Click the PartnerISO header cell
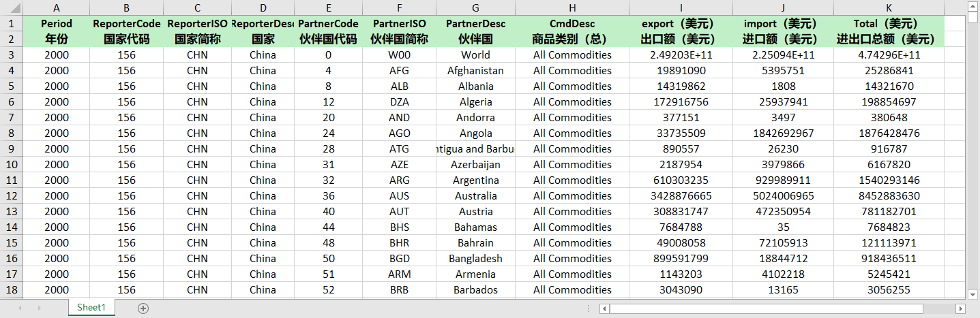Screen dimensions: 980x318 pyautogui.click(x=399, y=23)
